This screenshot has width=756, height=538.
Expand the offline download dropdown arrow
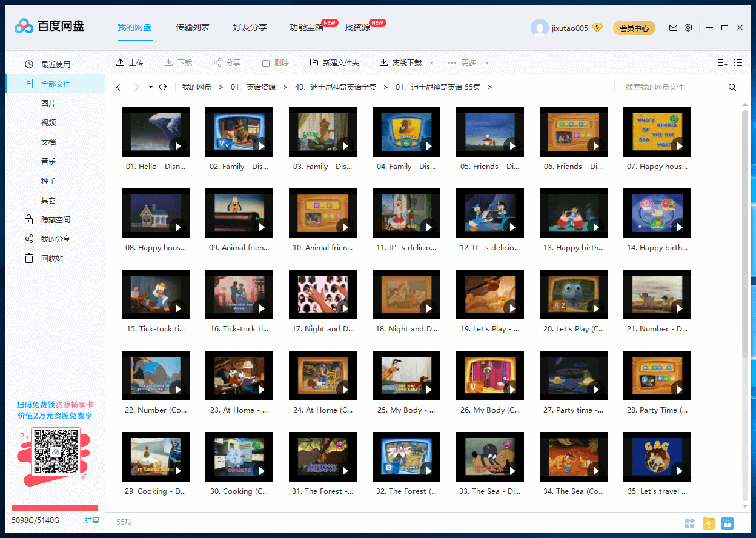[x=431, y=63]
